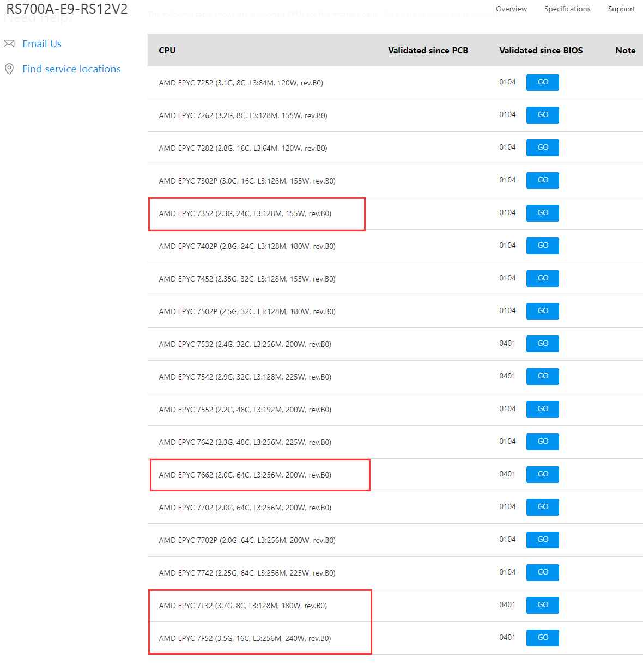Click BIOS version 0401 for EPYC 7542
This screenshot has width=643, height=672.
click(x=507, y=376)
